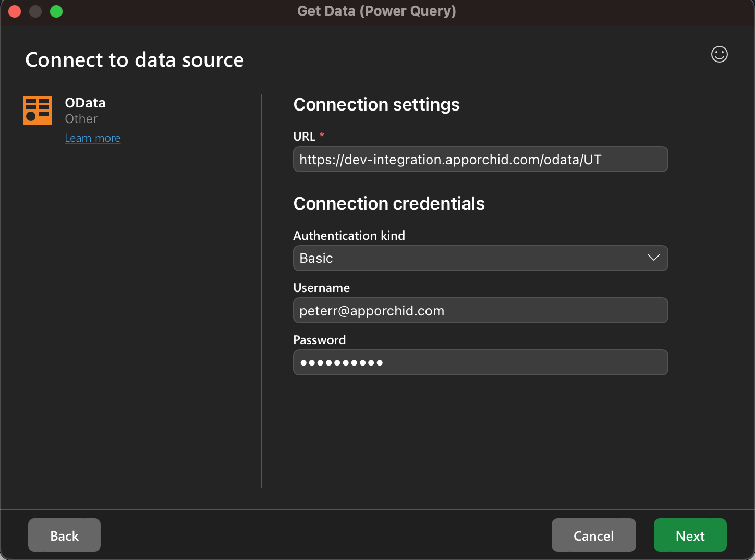755x560 pixels.
Task: Go Back to the previous step
Action: click(x=64, y=535)
